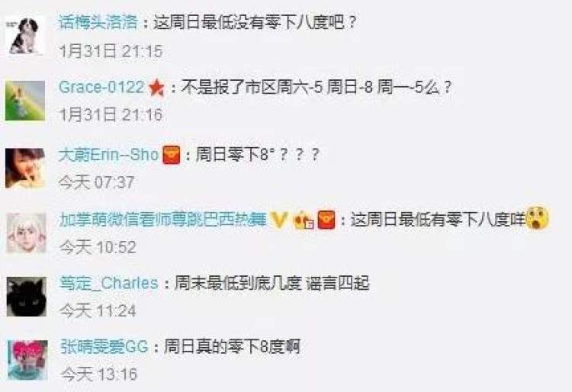Click the yellow V verified badge
The image size is (572, 392).
click(x=279, y=220)
